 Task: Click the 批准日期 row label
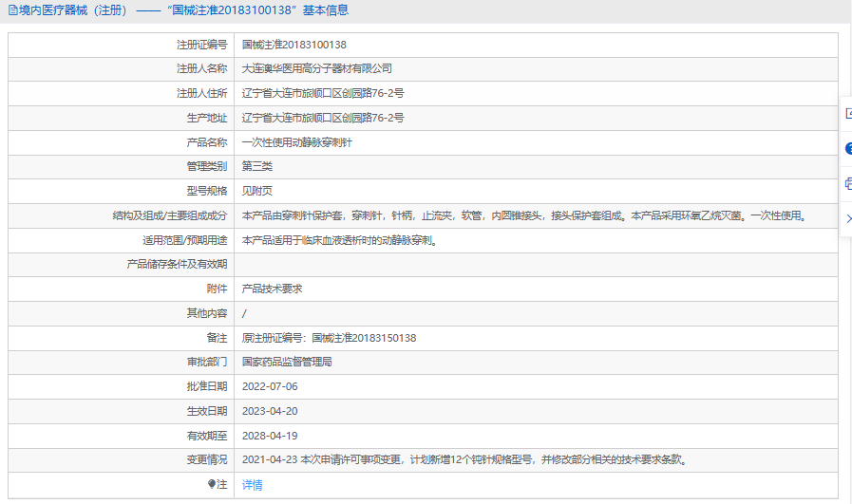(207, 386)
